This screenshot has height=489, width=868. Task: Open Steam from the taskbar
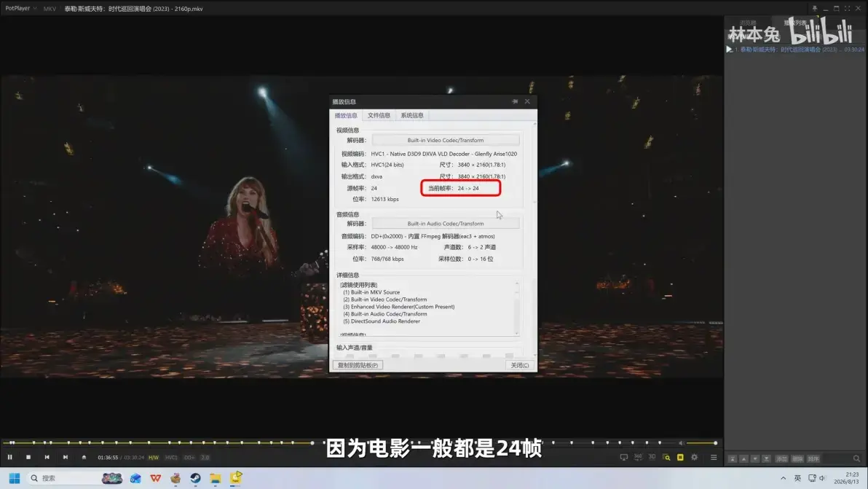195,478
